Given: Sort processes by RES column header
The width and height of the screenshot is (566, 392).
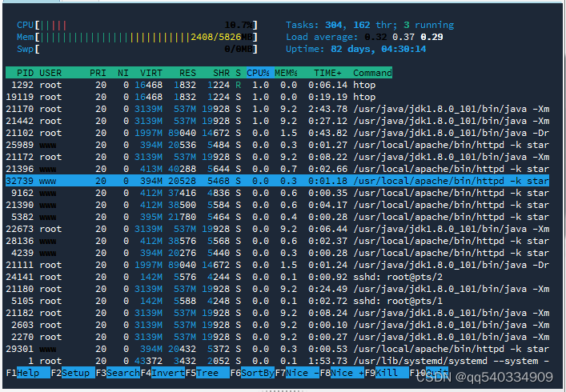Looking at the screenshot, I should pyautogui.click(x=187, y=73).
